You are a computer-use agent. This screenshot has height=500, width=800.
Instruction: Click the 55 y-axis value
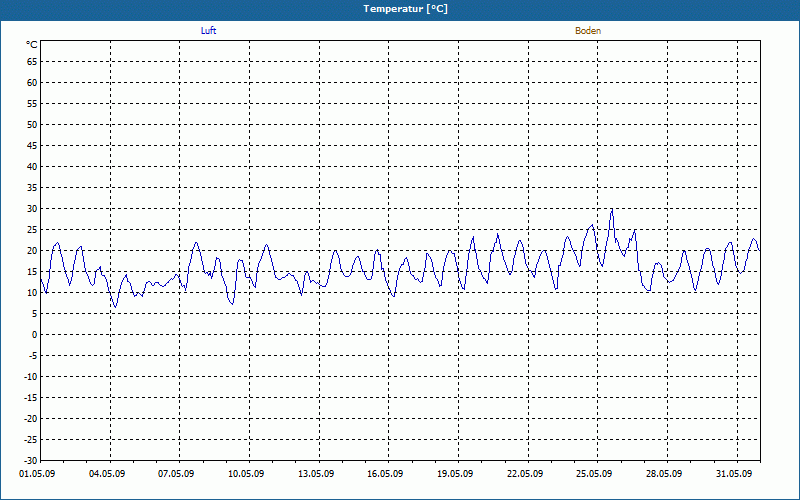[x=32, y=104]
